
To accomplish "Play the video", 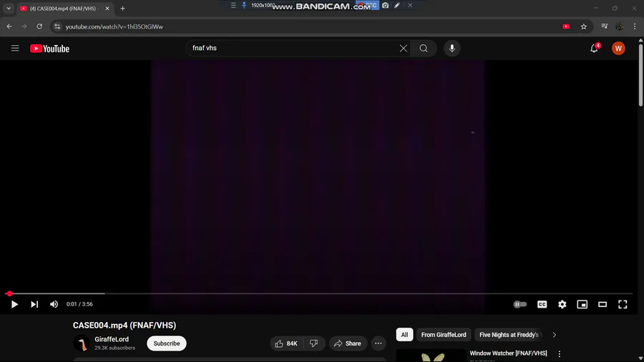I will coord(14,304).
